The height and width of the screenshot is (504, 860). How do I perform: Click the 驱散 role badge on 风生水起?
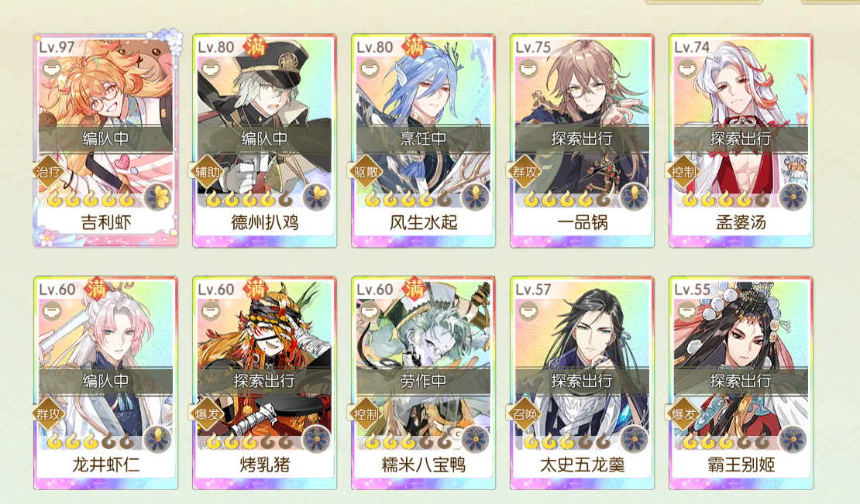coord(366,172)
